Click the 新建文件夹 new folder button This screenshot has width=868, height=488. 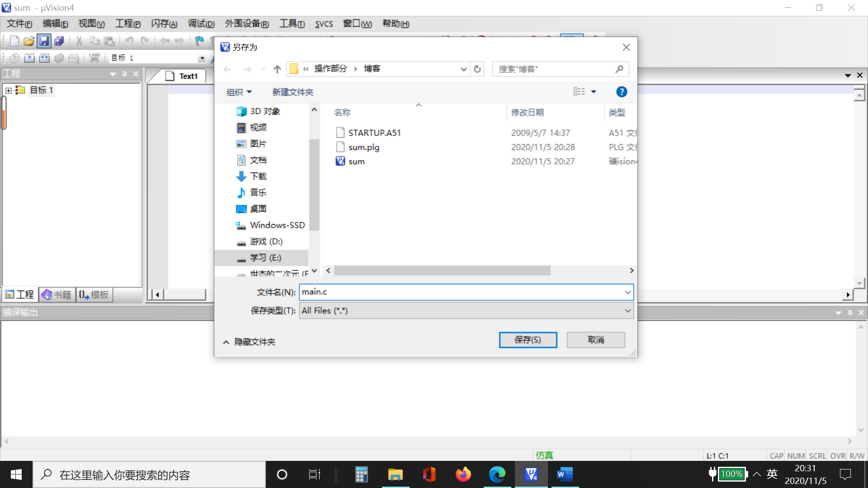click(x=292, y=92)
